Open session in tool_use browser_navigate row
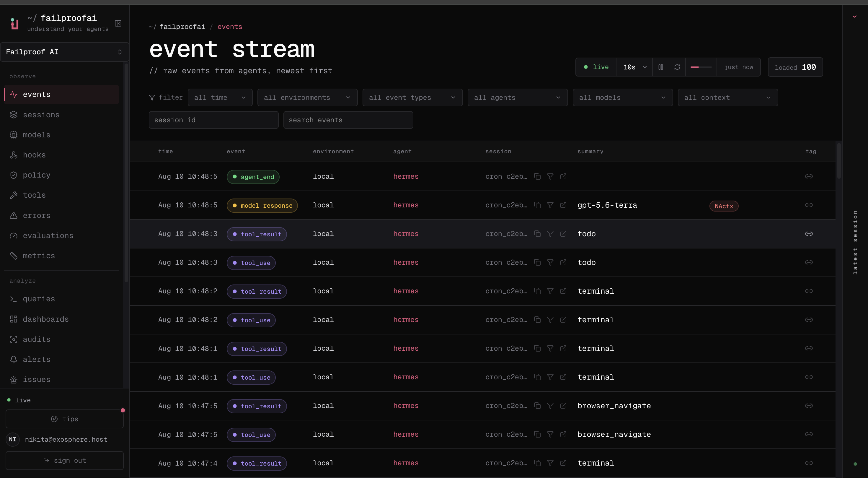 click(563, 434)
